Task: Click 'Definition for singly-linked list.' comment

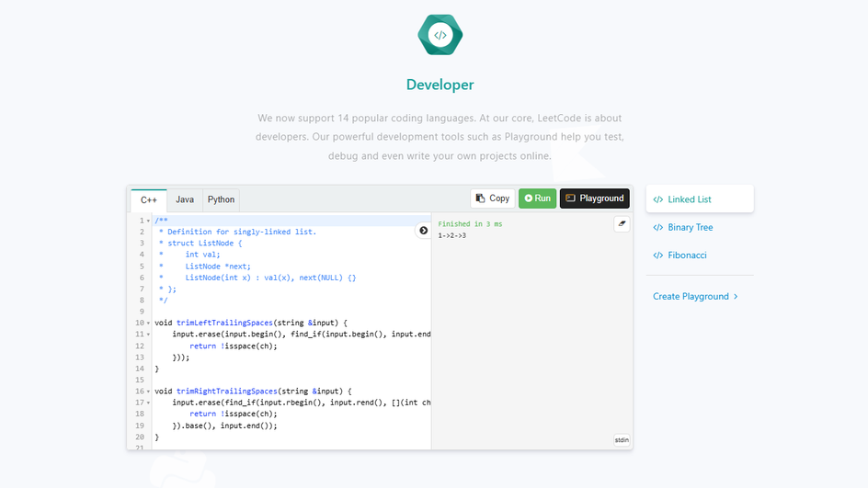Action: (242, 232)
